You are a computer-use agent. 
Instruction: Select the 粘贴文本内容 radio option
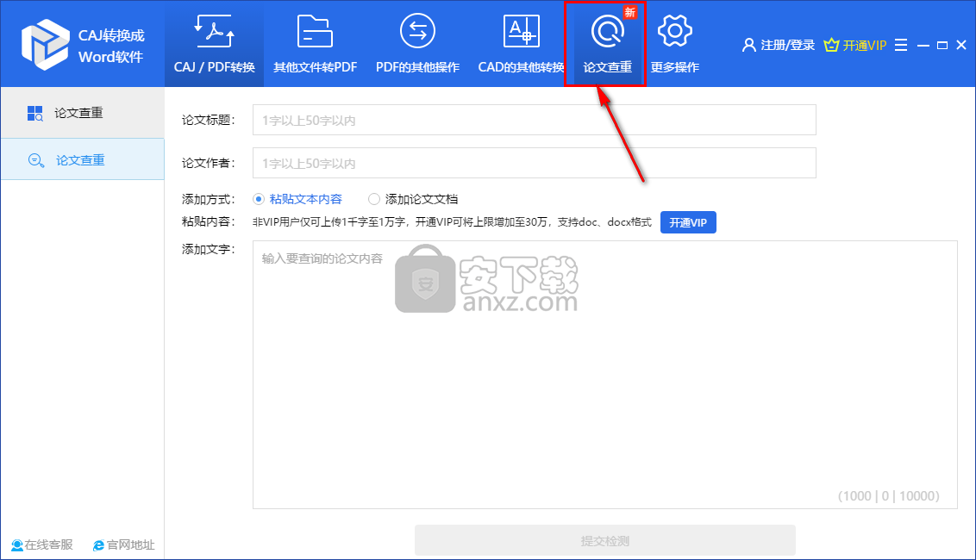[x=259, y=199]
